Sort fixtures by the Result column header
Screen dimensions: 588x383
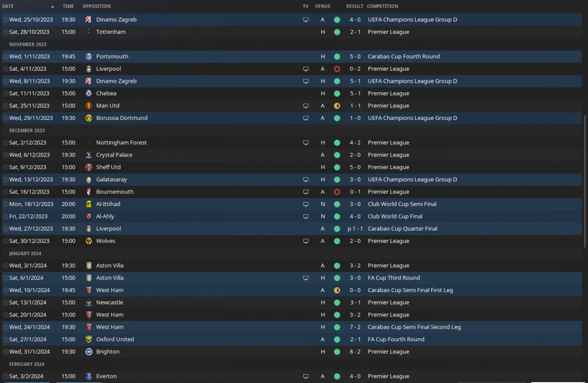354,6
